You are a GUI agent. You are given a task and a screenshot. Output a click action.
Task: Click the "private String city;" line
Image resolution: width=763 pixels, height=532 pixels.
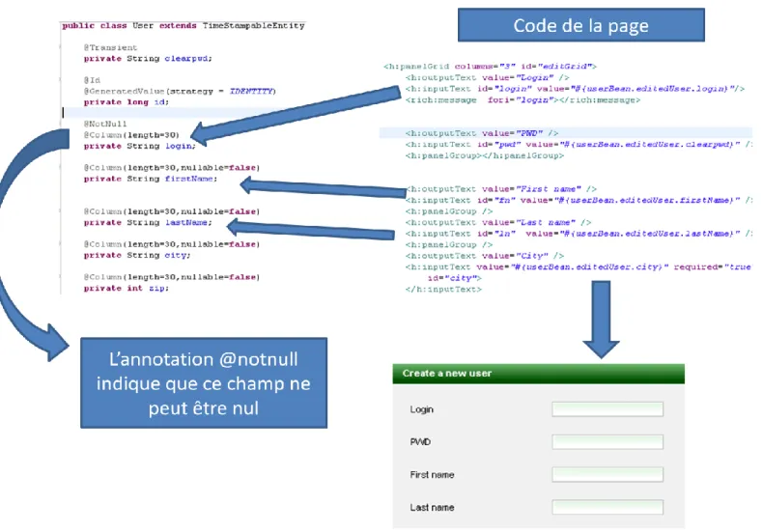(x=137, y=255)
